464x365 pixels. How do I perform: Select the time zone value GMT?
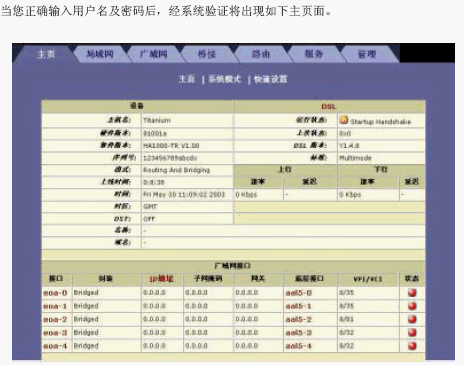pos(150,207)
